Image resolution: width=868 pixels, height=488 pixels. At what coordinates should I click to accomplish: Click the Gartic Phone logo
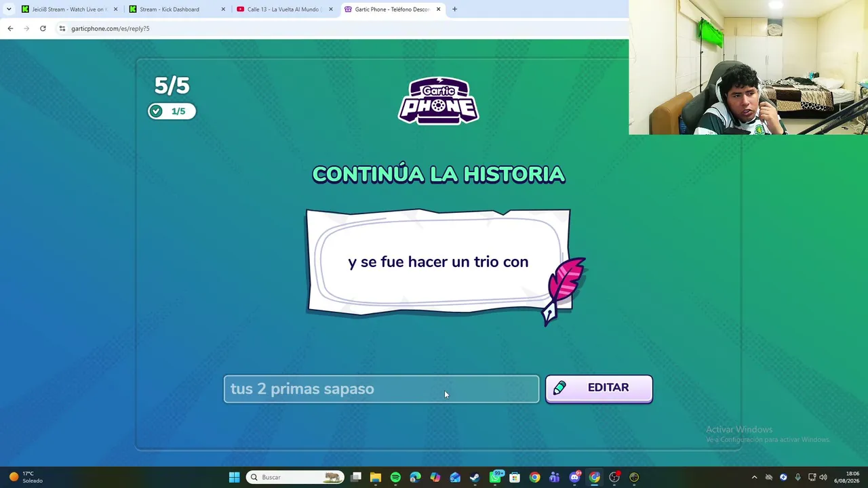[x=438, y=101]
